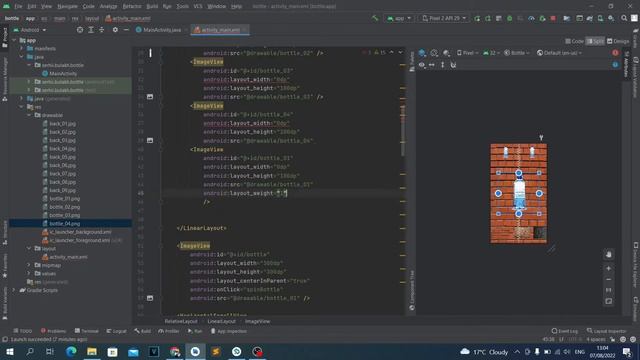Open the Android project view dropdown
The width and height of the screenshot is (640, 360).
pos(30,30)
